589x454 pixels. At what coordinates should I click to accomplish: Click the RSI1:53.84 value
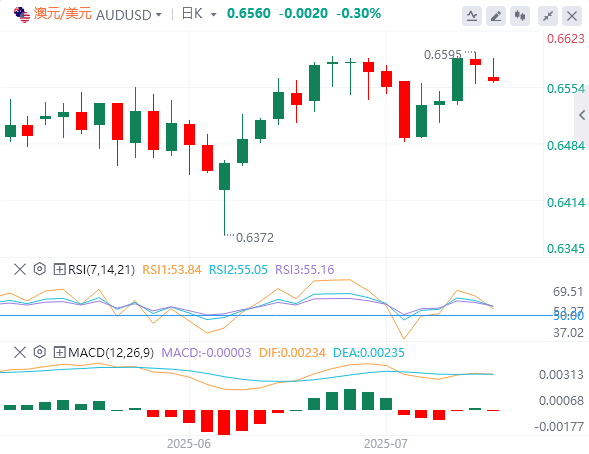(172, 270)
